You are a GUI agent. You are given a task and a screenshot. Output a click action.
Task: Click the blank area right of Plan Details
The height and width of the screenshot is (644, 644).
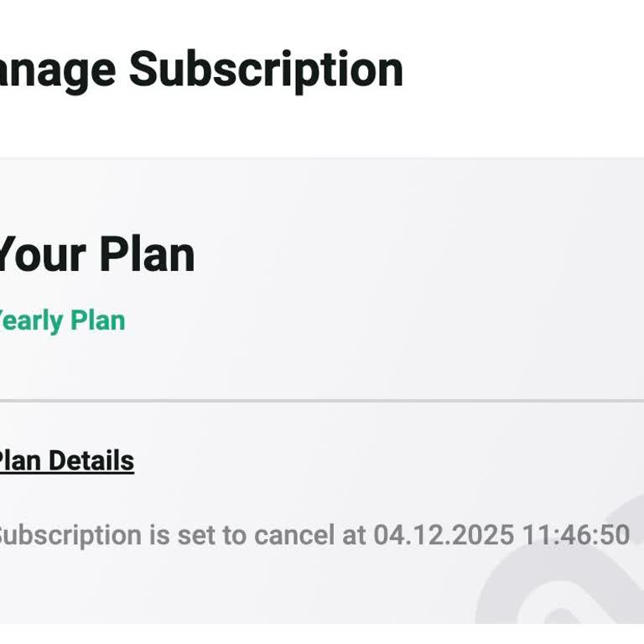(x=377, y=460)
